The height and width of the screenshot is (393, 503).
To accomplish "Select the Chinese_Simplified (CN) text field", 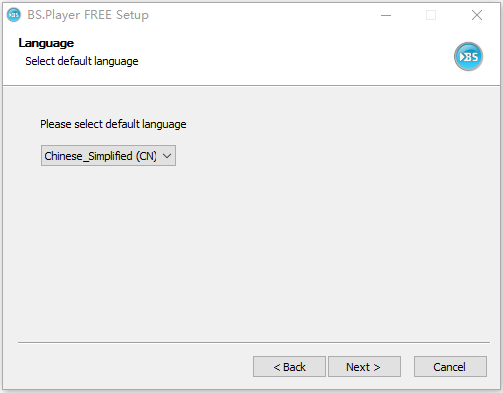I will pyautogui.click(x=100, y=156).
